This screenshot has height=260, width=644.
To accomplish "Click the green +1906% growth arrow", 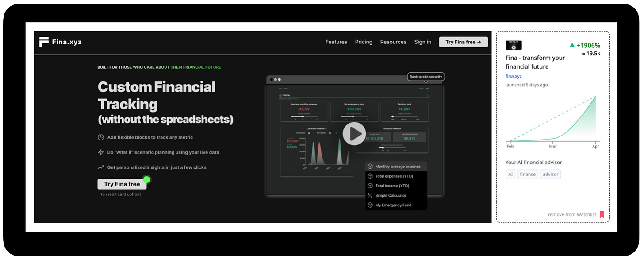I will [x=572, y=45].
